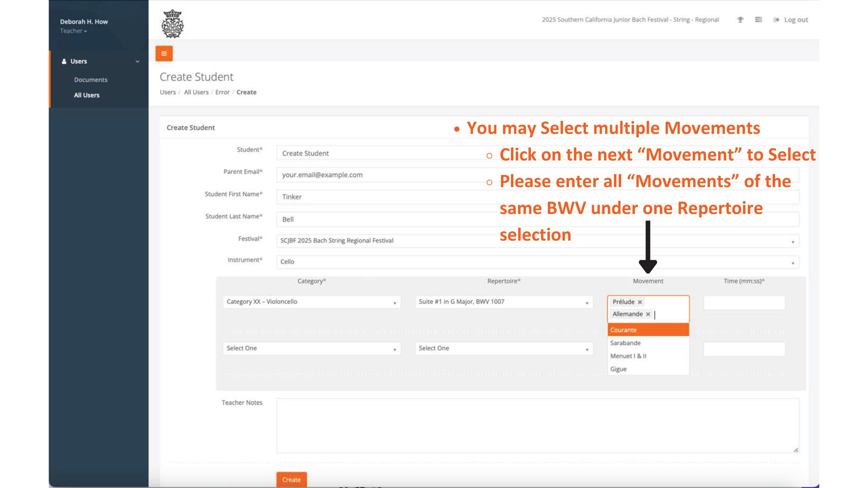Click the festival crest logo
868x488 pixels.
[173, 24]
